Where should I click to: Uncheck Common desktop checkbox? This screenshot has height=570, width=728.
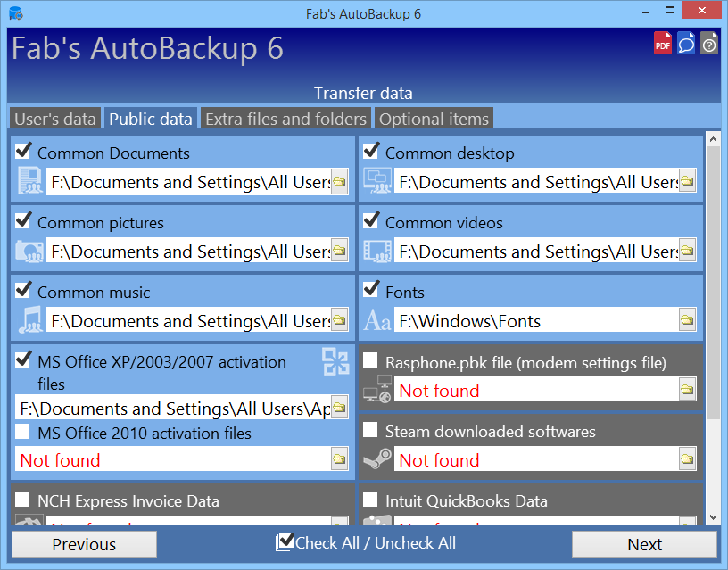point(371,151)
